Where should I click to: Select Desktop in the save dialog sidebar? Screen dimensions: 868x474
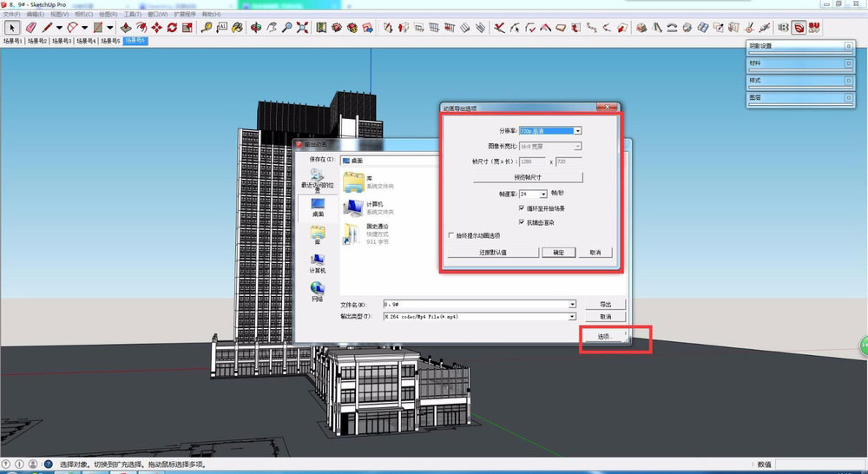point(318,207)
